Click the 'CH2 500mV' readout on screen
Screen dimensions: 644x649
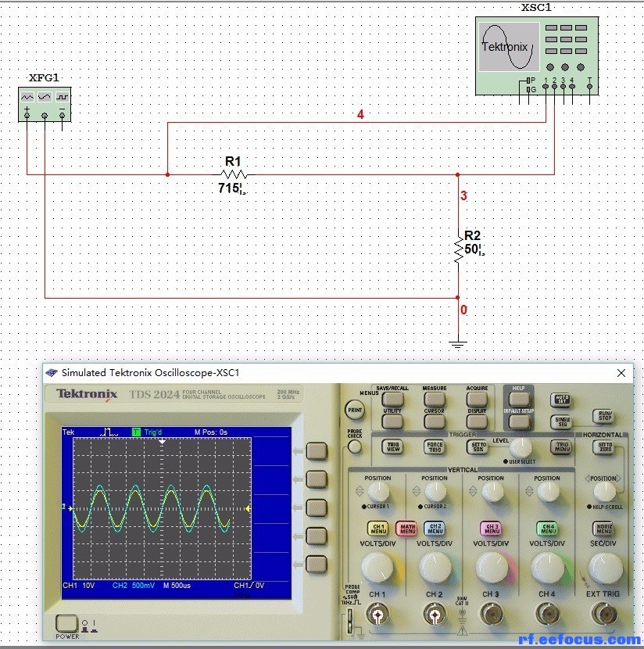click(133, 585)
